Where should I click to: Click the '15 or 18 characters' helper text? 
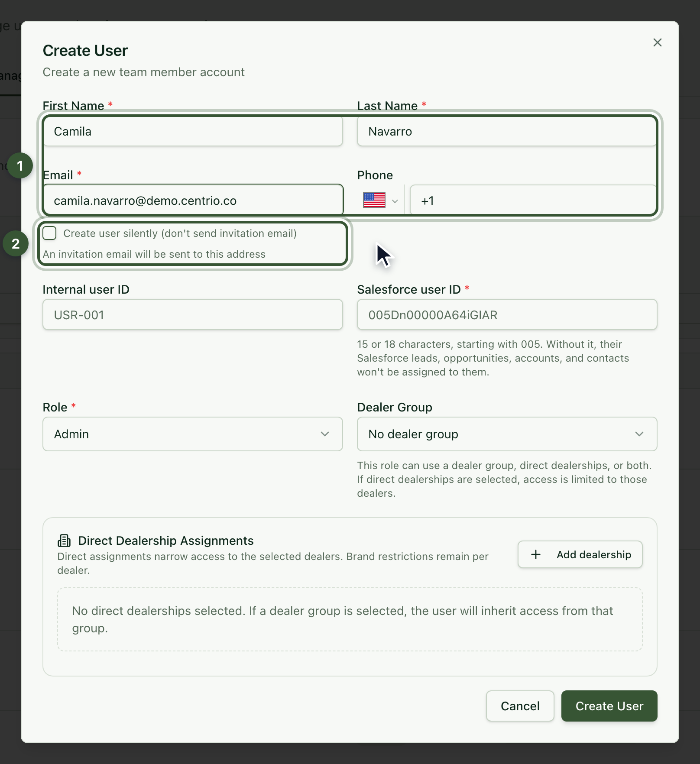point(493,358)
